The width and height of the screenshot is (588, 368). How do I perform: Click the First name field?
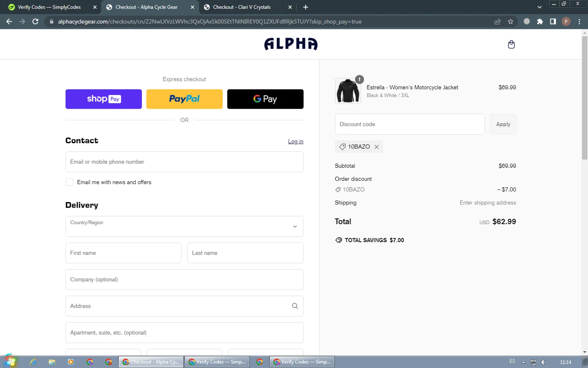pyautogui.click(x=123, y=253)
